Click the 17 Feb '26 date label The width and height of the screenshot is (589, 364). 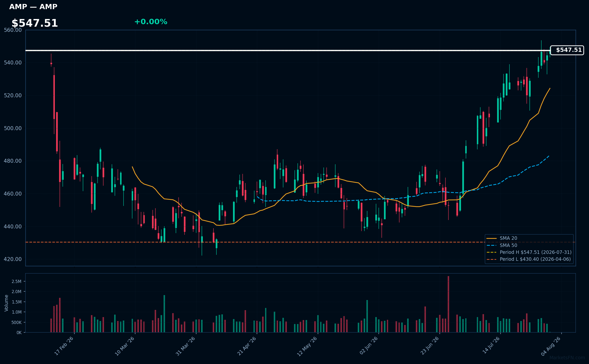pos(64,346)
